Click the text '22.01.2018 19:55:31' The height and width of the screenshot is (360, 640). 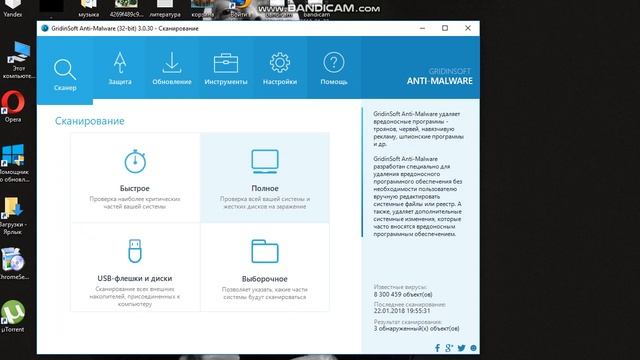coord(402,311)
